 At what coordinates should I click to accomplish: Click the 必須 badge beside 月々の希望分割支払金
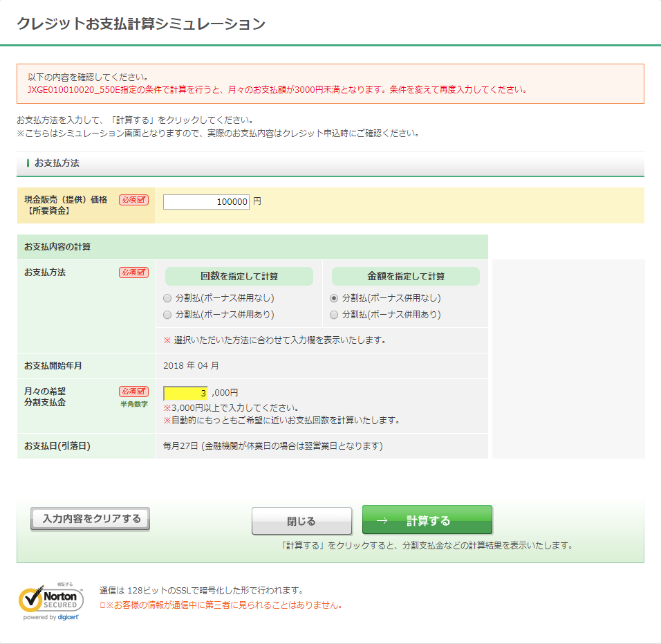(133, 392)
